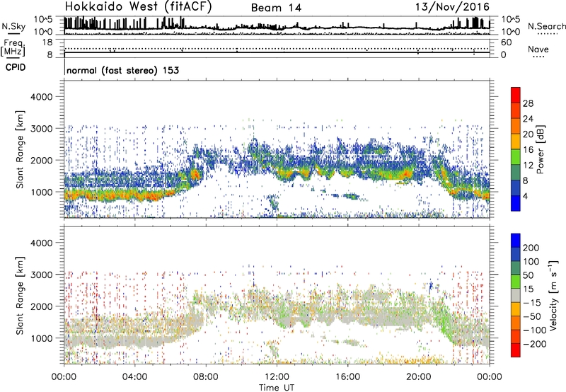Click the "20:00" time tick label
566x392 pixels.
pos(419,377)
